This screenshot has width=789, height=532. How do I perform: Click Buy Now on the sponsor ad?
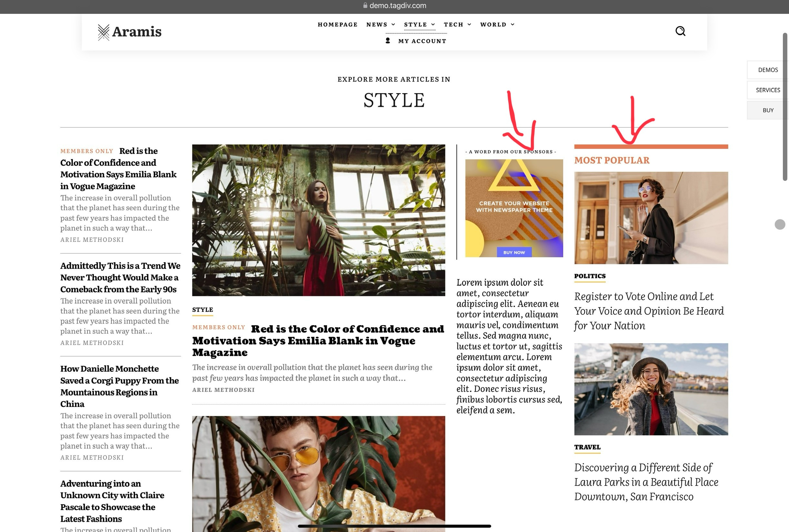pos(514,252)
